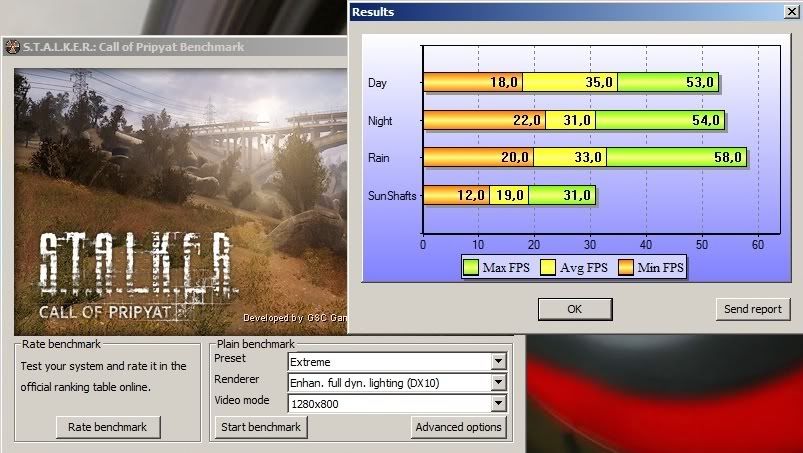This screenshot has height=453, width=803.
Task: Click the Day Avg FPS bar 35,0
Action: click(570, 82)
